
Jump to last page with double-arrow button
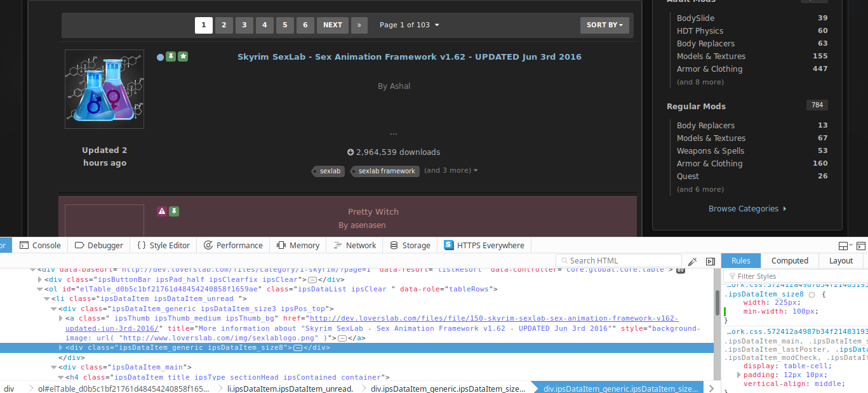tap(359, 25)
